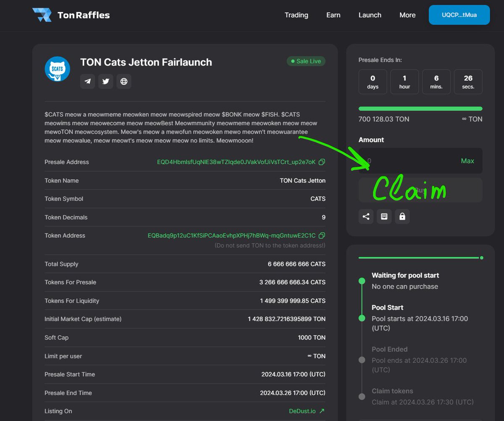Click the mins countdown box
The height and width of the screenshot is (421, 504).
436,82
